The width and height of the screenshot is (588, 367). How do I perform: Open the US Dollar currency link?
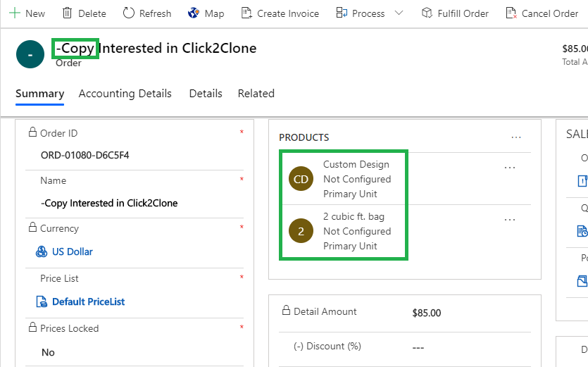tap(72, 251)
